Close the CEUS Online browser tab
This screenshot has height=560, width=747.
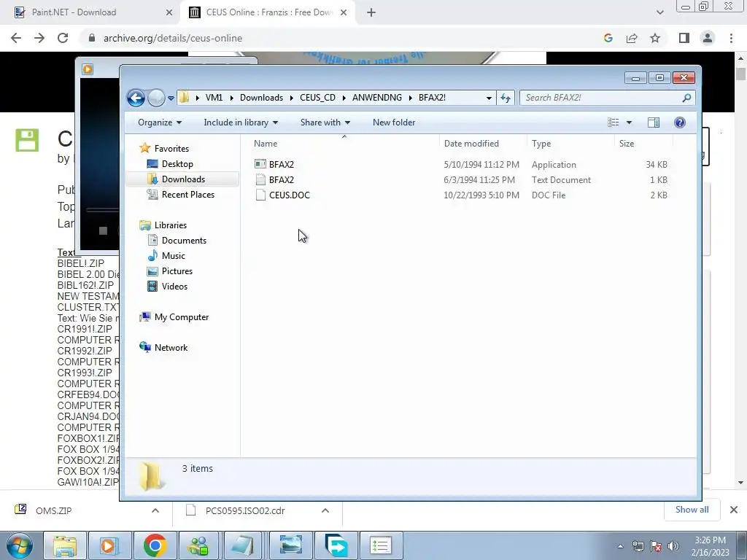(x=344, y=12)
